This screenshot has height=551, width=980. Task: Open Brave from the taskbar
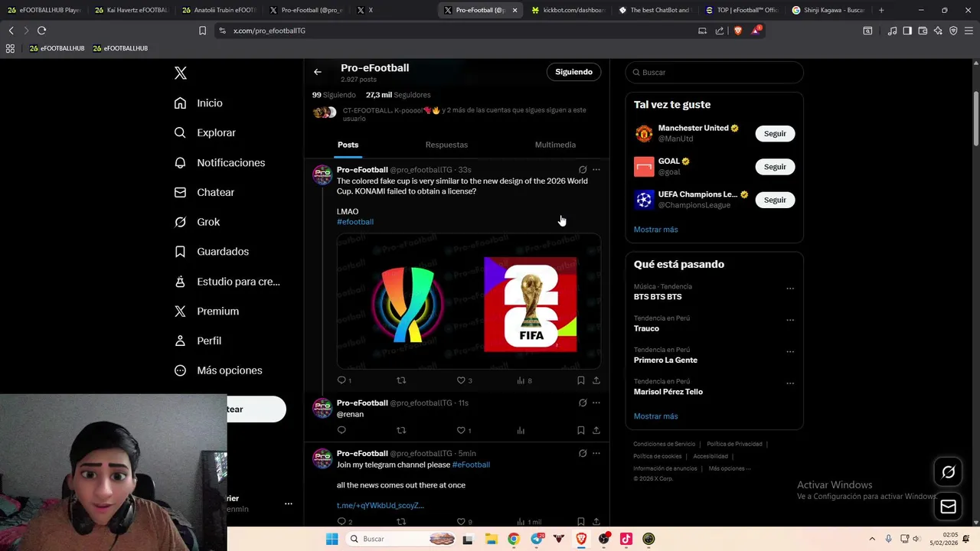pyautogui.click(x=581, y=539)
